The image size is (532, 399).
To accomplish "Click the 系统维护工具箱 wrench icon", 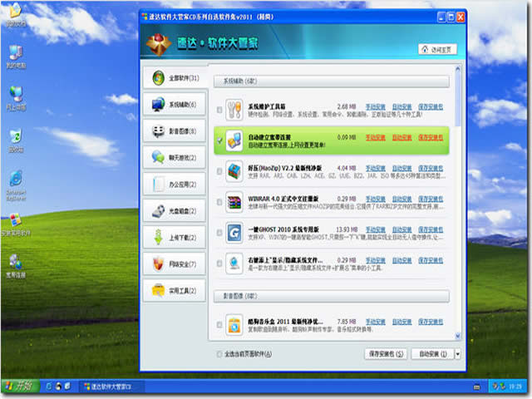I will click(234, 110).
